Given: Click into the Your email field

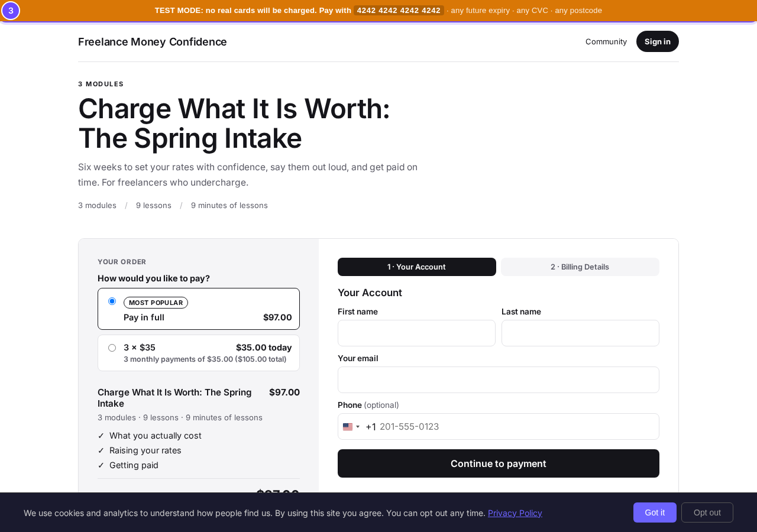Looking at the screenshot, I should pyautogui.click(x=499, y=379).
